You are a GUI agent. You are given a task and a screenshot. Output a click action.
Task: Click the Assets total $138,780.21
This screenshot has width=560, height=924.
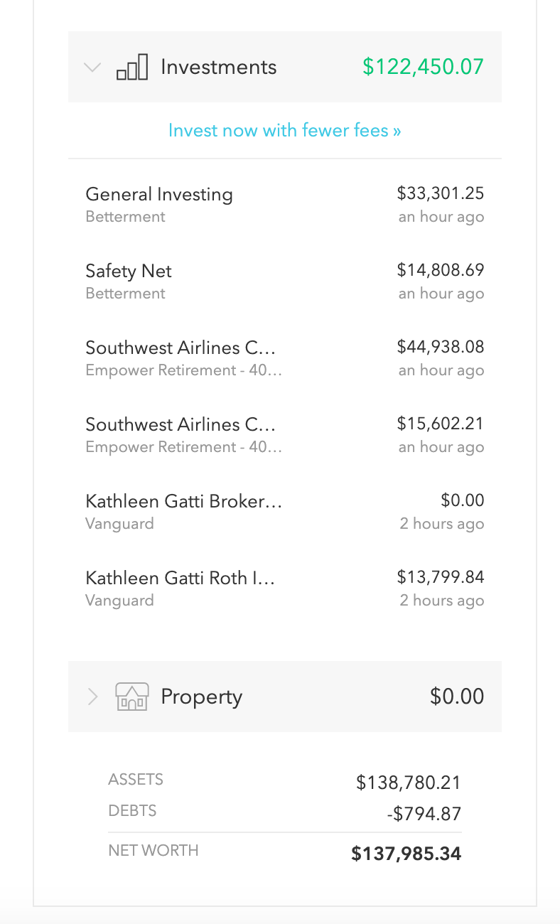409,783
